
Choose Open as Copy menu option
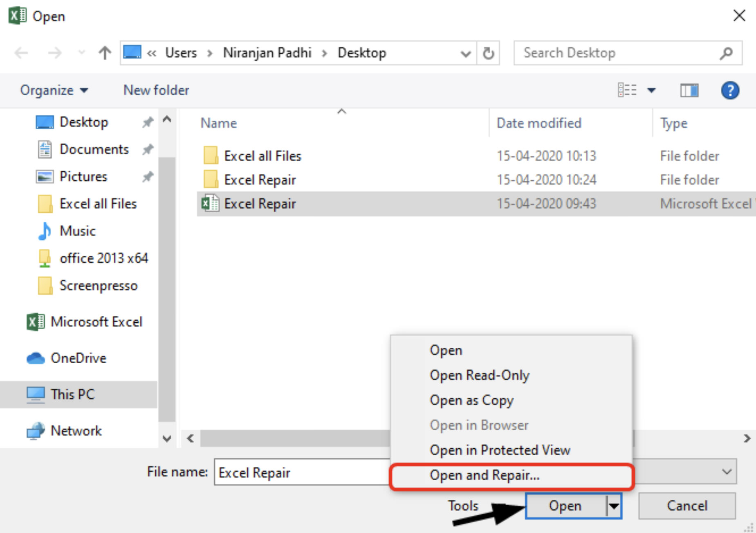(x=511, y=400)
